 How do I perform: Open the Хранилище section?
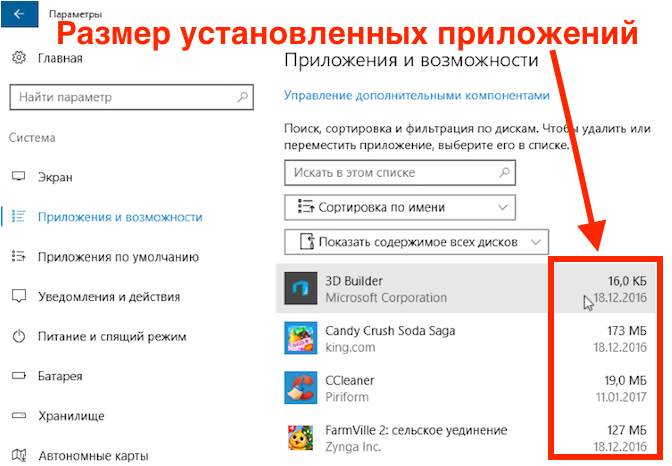pos(71,416)
